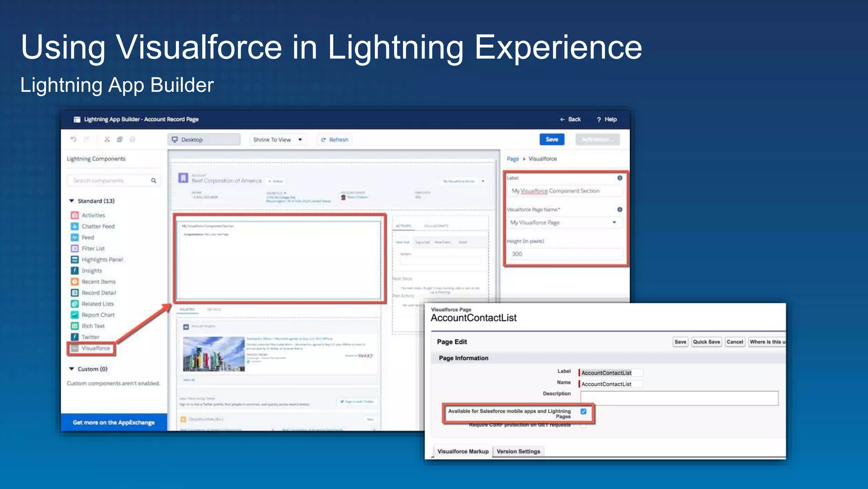This screenshot has width=868, height=489.
Task: Click the Quick Save button
Action: pyautogui.click(x=706, y=342)
